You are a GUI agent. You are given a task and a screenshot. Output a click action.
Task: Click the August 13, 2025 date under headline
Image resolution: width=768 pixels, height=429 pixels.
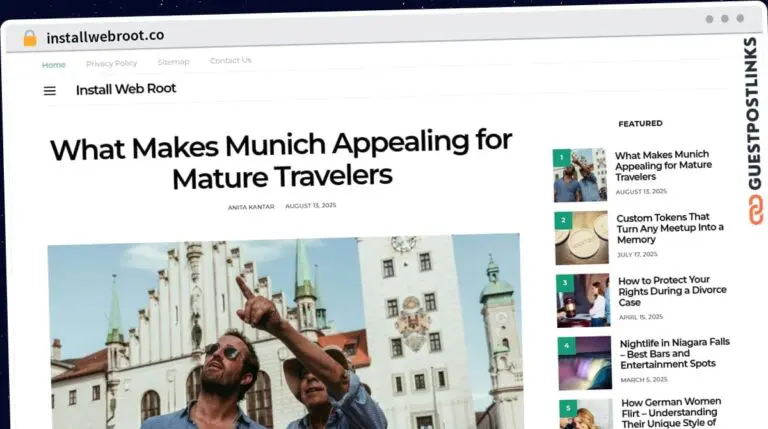(x=311, y=206)
